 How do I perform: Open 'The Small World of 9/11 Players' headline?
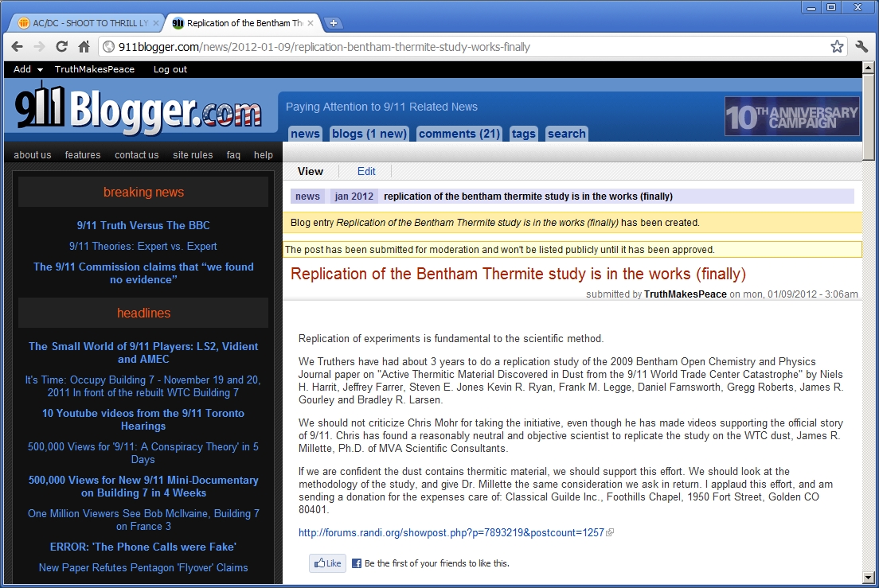(x=143, y=352)
